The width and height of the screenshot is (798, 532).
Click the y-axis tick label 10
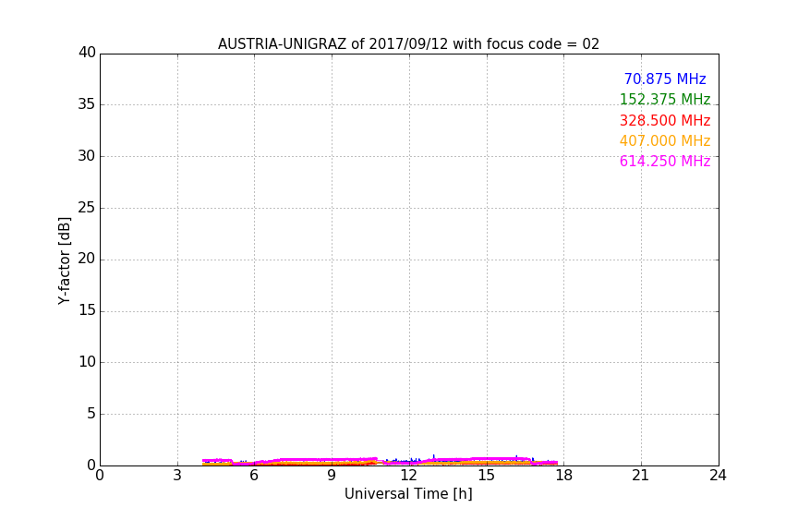(87, 362)
